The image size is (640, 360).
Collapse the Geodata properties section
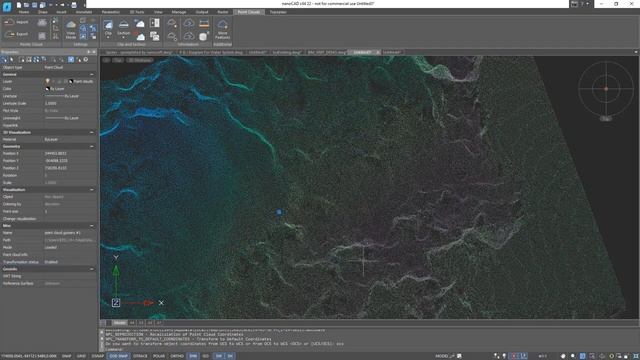tap(92, 269)
